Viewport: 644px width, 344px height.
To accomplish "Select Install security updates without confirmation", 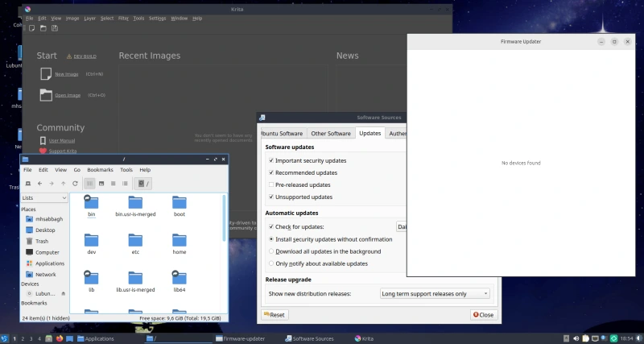I will [271, 239].
